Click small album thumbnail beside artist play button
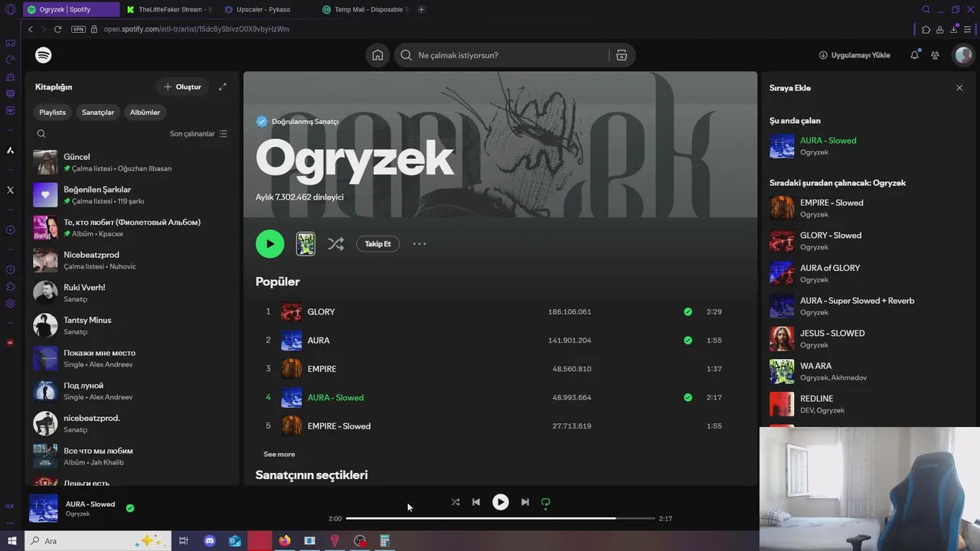The height and width of the screenshot is (551, 980). 305,244
